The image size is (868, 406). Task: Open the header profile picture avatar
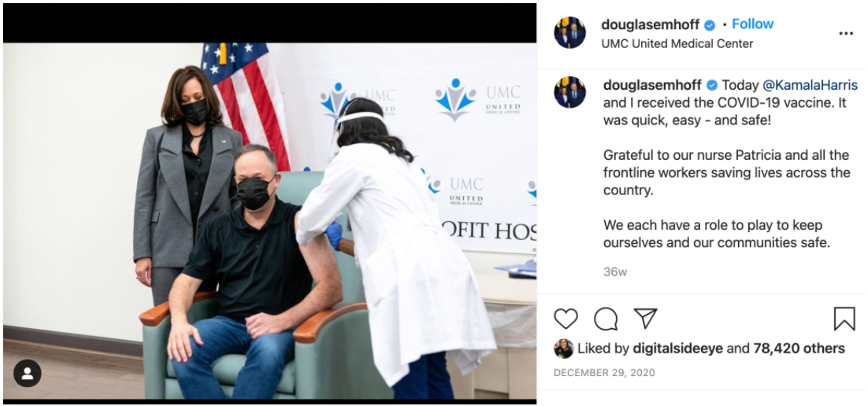coord(570,32)
